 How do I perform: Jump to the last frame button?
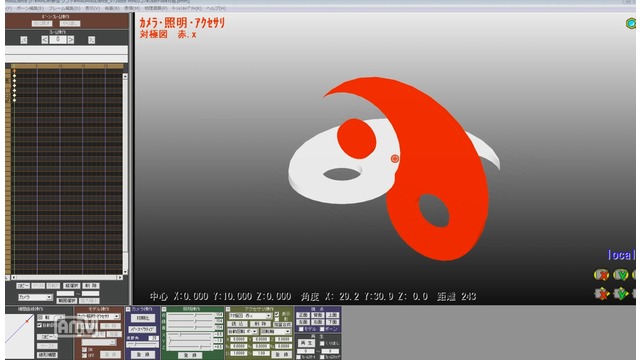coord(91,40)
